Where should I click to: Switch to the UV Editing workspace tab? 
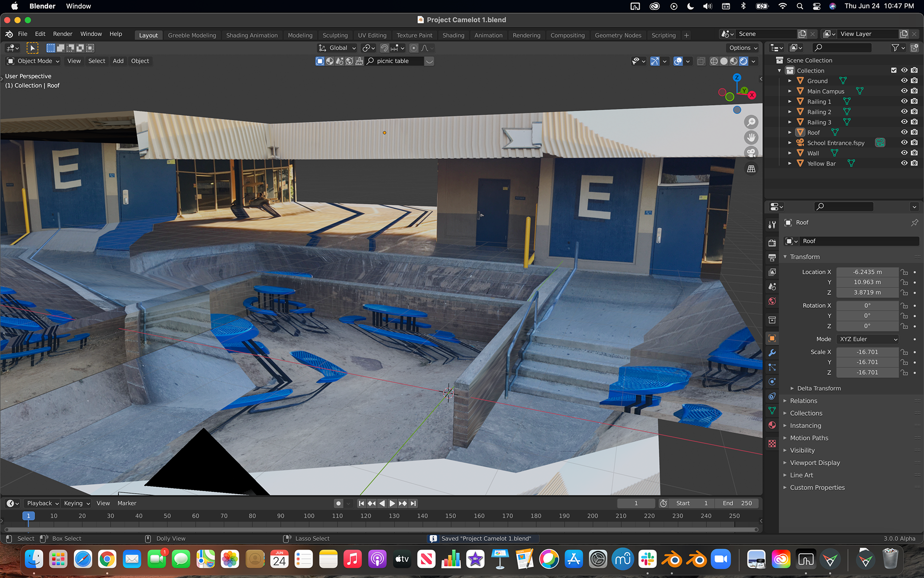372,35
